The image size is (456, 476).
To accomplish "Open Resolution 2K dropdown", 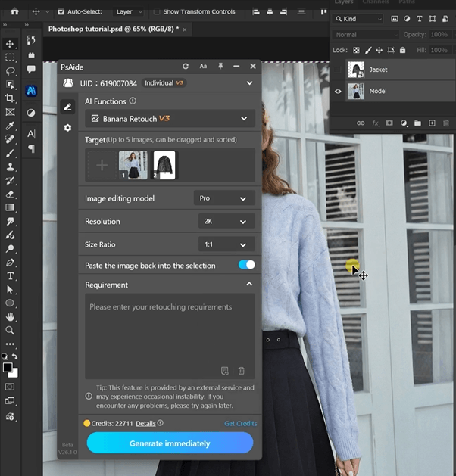I will click(226, 221).
